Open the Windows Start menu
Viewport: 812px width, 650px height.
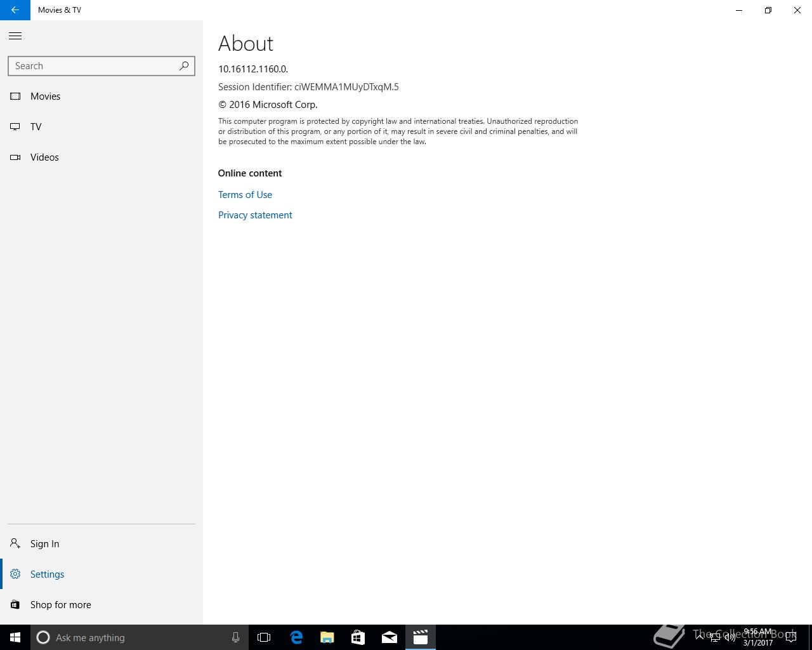coord(15,637)
